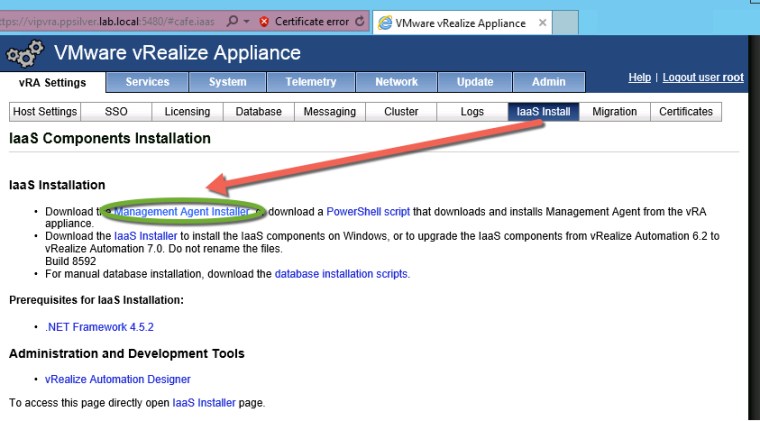
Task: Open the System tab
Action: point(227,82)
